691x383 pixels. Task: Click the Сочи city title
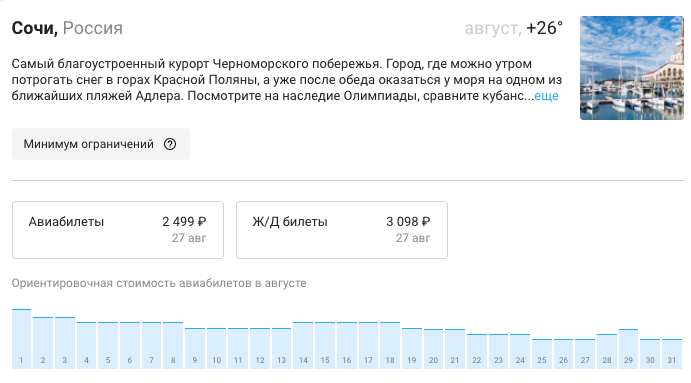coord(34,28)
